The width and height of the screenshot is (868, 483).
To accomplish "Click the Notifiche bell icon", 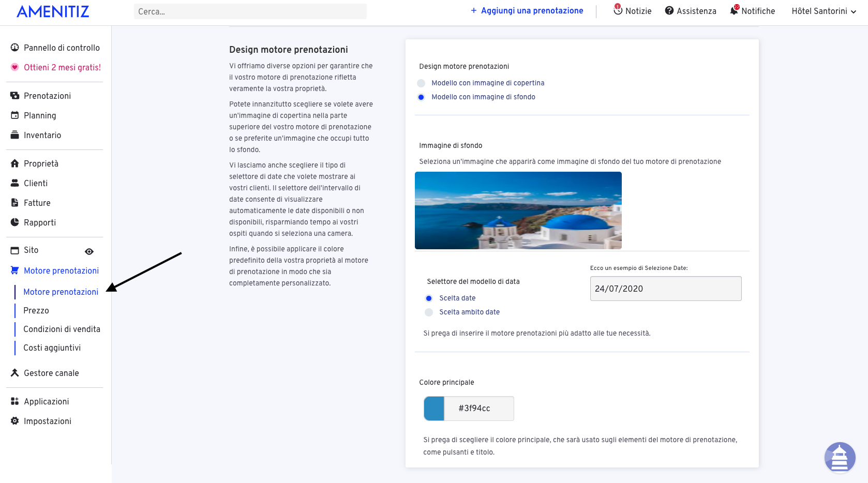I will pos(735,10).
